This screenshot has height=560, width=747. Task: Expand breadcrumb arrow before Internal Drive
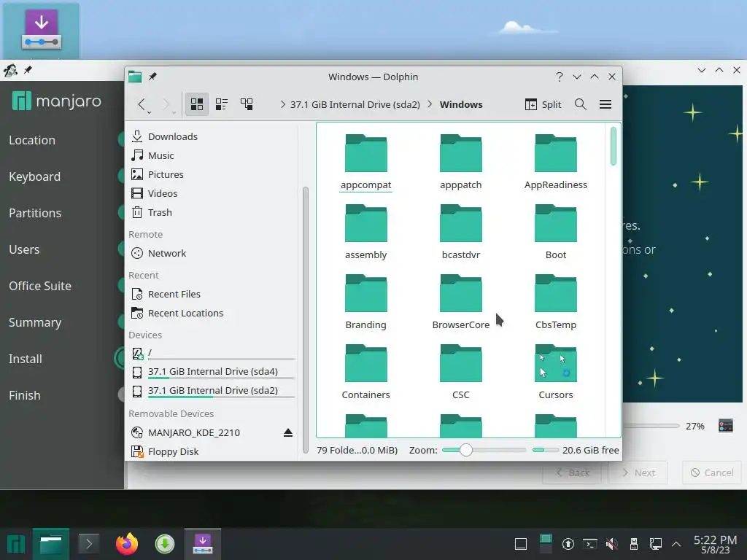point(283,104)
